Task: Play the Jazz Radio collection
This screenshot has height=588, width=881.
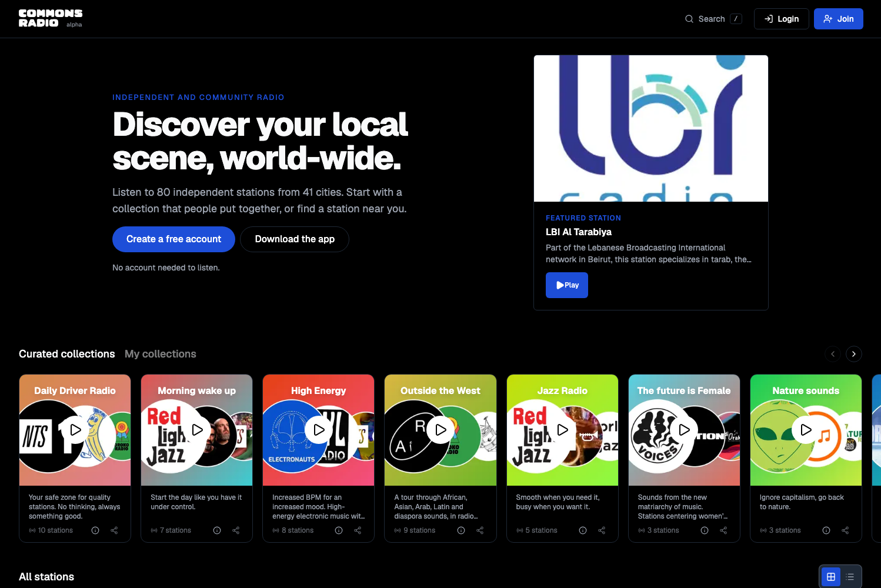Action: point(562,430)
